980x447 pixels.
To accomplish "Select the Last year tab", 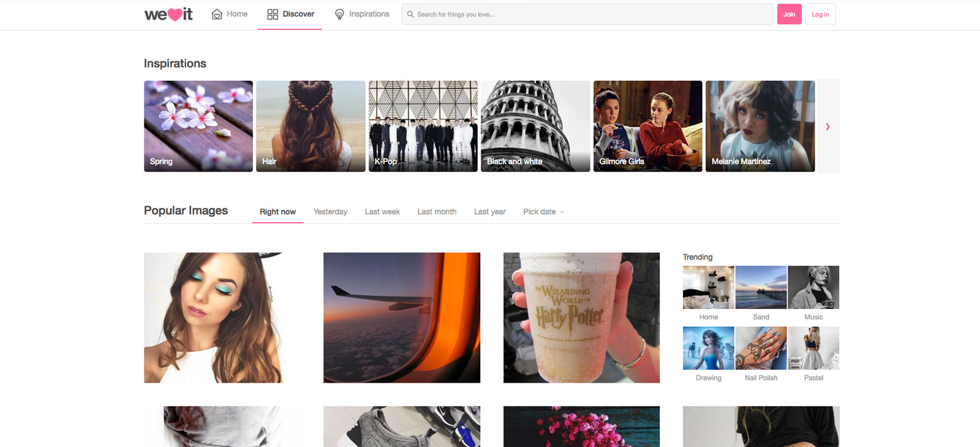I will (490, 212).
